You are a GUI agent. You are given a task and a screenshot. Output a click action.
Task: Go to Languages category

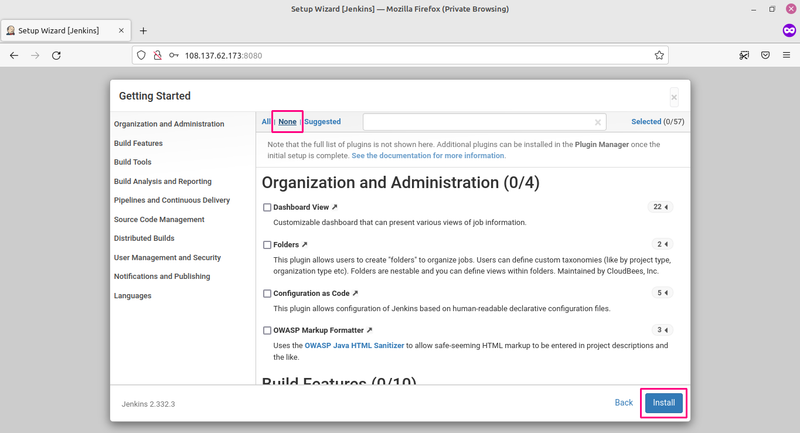[133, 295]
